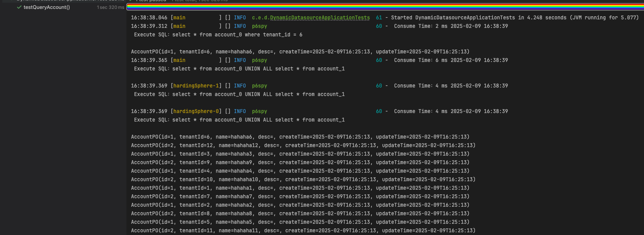This screenshot has width=644, height=235.
Task: Click the 16:38:38.046 timestamp in console
Action: (149, 18)
